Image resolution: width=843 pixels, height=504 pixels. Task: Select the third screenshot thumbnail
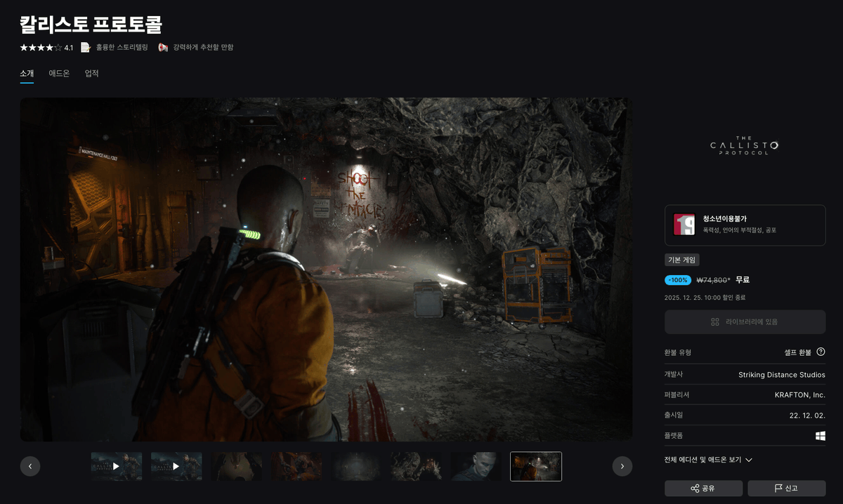(237, 466)
